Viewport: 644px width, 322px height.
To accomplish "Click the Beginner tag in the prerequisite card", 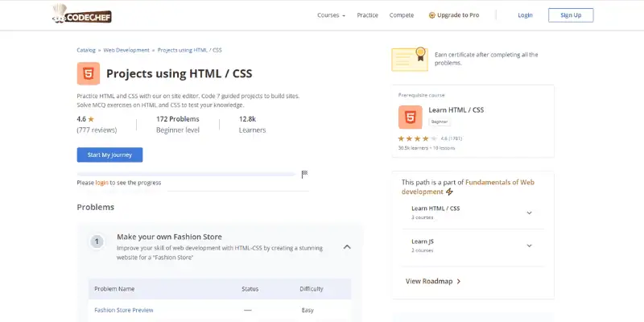I will pos(440,122).
